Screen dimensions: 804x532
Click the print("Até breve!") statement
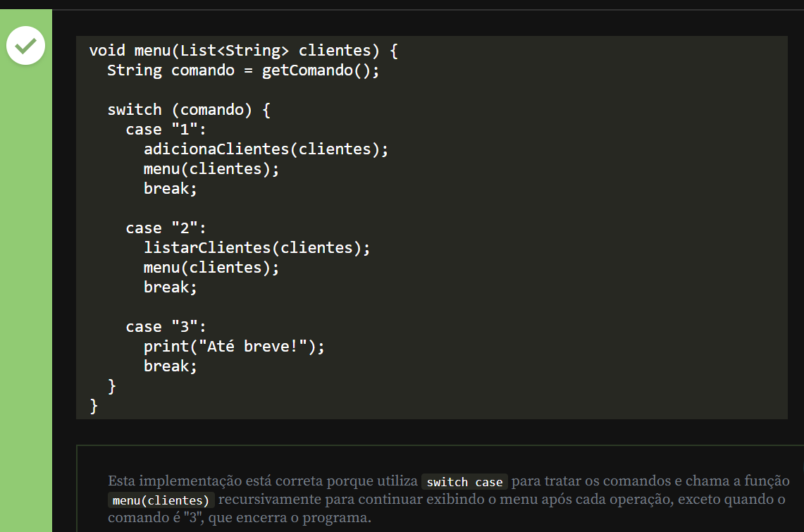pos(234,347)
